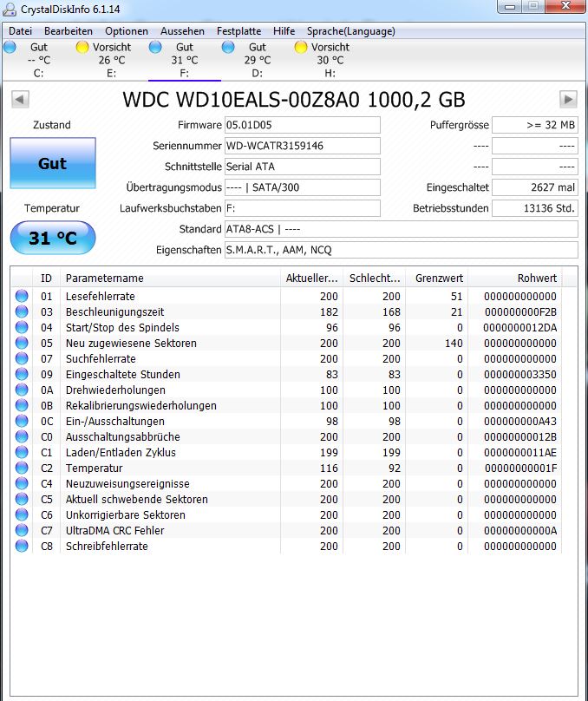Select the C: drive status icon
The height and width of the screenshot is (701, 588).
pyautogui.click(x=10, y=47)
